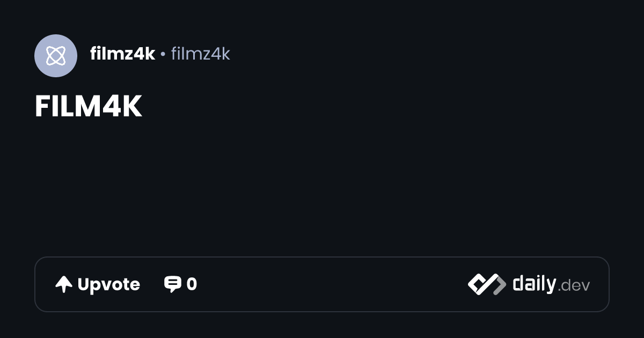Viewport: 644px width, 338px height.
Task: Click the 4k ending of the bold username
Action: [146, 54]
